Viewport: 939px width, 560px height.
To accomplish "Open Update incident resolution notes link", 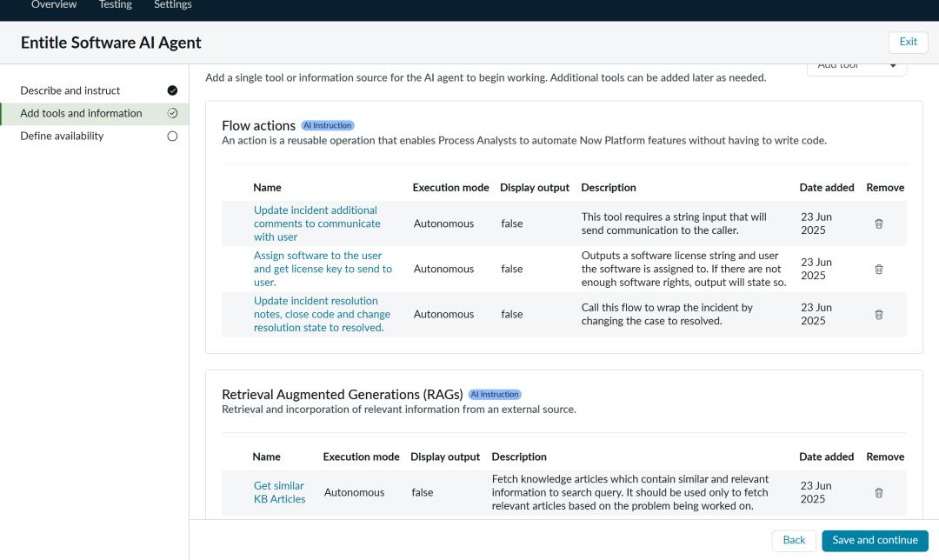I will tap(322, 315).
